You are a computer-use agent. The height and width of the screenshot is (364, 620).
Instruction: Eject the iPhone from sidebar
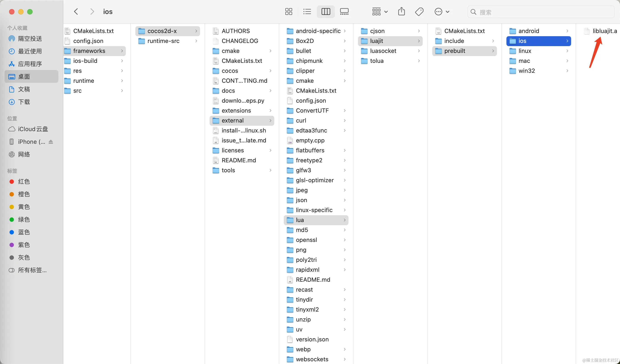point(51,142)
